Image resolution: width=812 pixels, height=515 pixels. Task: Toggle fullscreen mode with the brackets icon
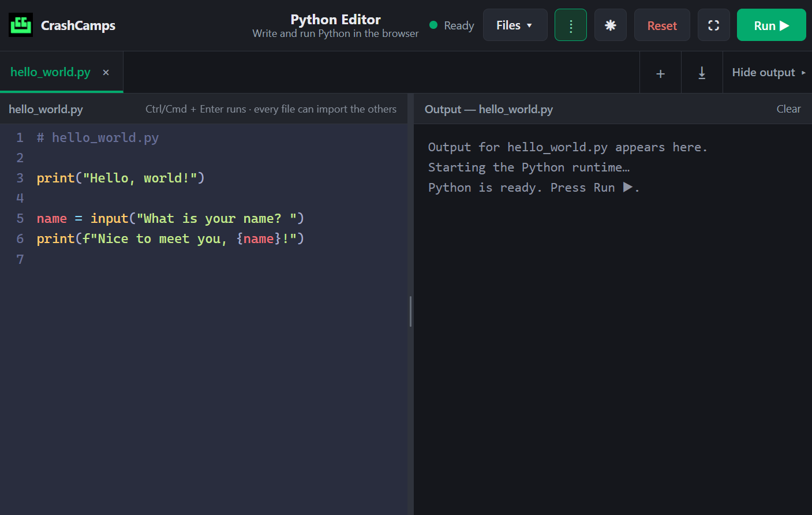click(x=714, y=25)
